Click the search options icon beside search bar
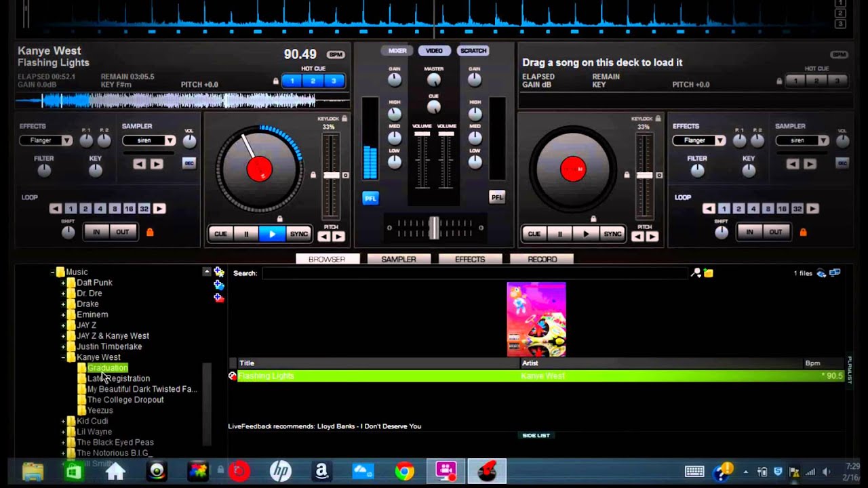Viewport: 868px width, 488px height. coord(696,272)
